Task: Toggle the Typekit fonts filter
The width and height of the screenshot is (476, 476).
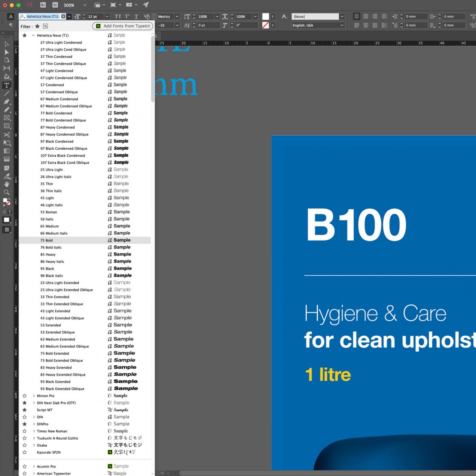Action: point(45,26)
